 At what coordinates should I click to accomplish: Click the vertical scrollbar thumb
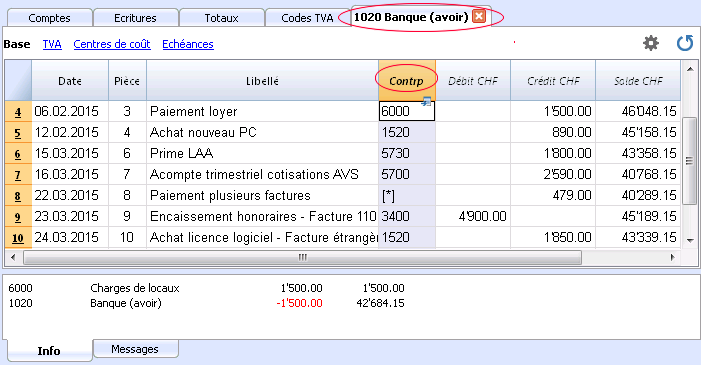[x=690, y=160]
